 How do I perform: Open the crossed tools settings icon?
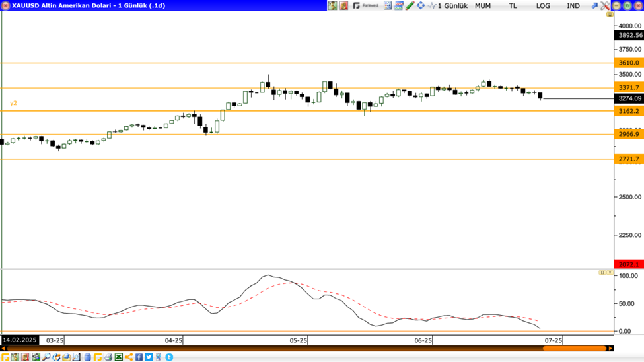click(x=604, y=5)
